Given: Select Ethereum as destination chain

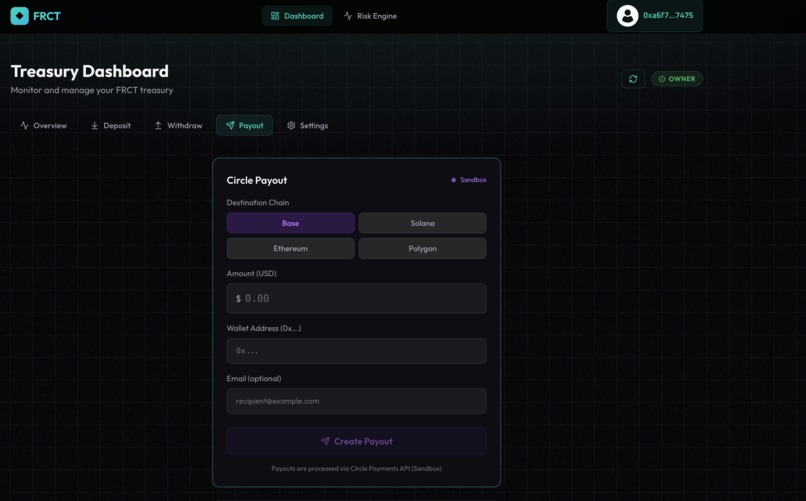Looking at the screenshot, I should pos(290,248).
